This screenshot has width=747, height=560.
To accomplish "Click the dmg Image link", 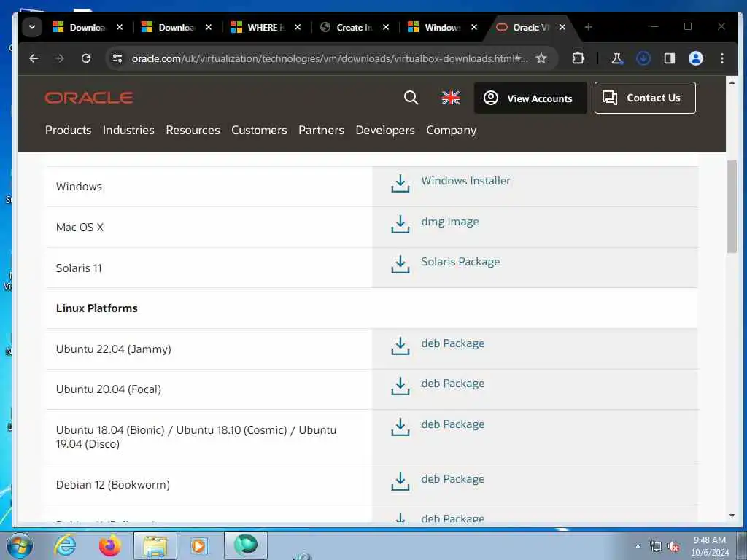I will click(x=449, y=222).
